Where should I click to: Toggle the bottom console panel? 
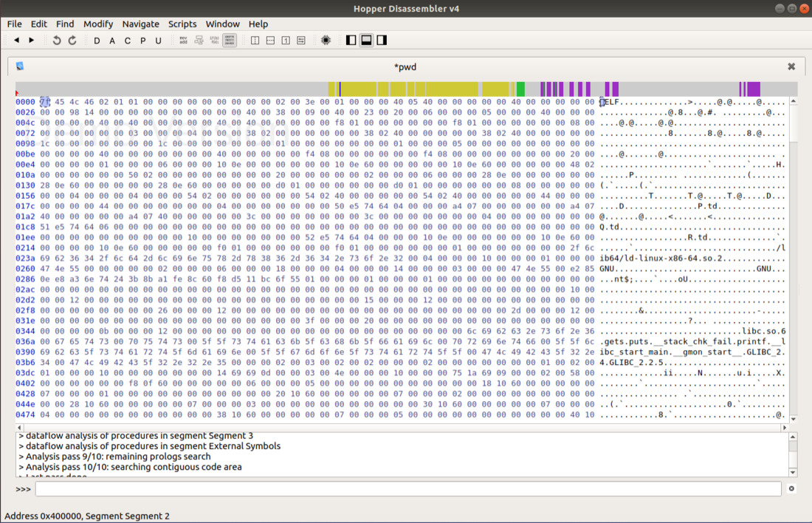pyautogui.click(x=366, y=40)
